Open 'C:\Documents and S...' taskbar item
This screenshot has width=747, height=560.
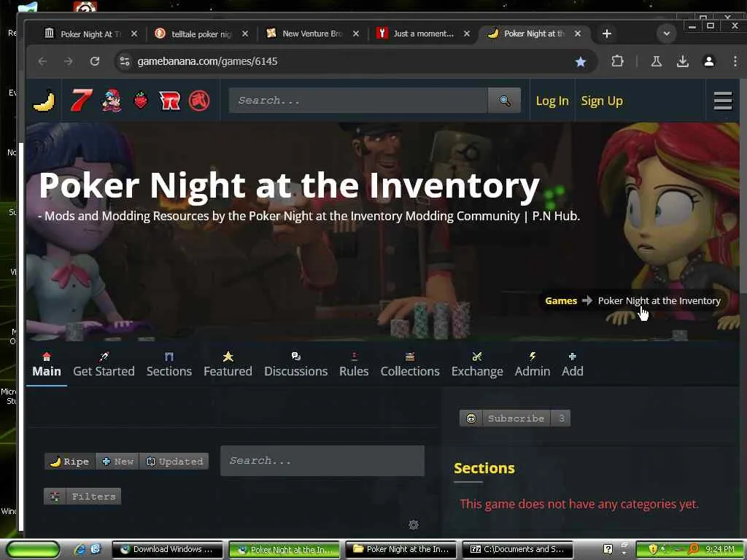pos(517,550)
